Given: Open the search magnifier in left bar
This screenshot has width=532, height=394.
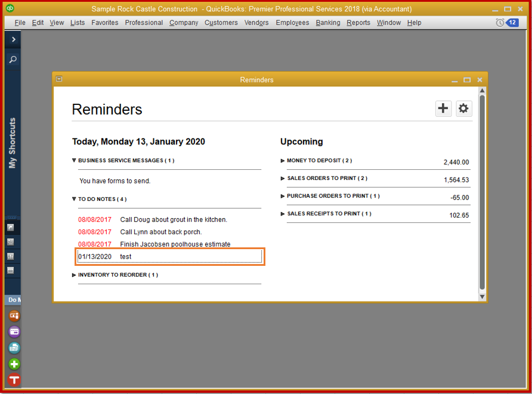Looking at the screenshot, I should click(13, 60).
